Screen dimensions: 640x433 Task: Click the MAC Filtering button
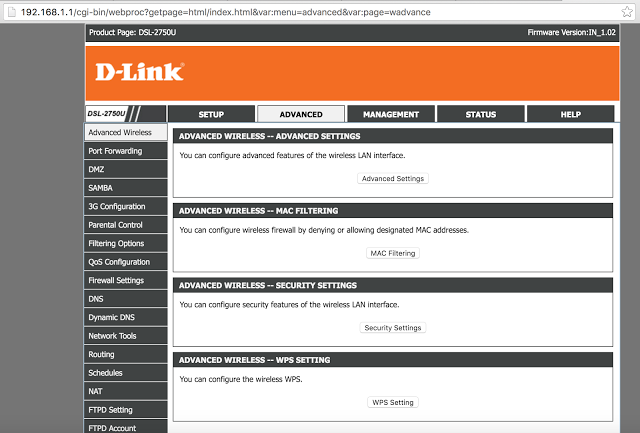tap(393, 253)
